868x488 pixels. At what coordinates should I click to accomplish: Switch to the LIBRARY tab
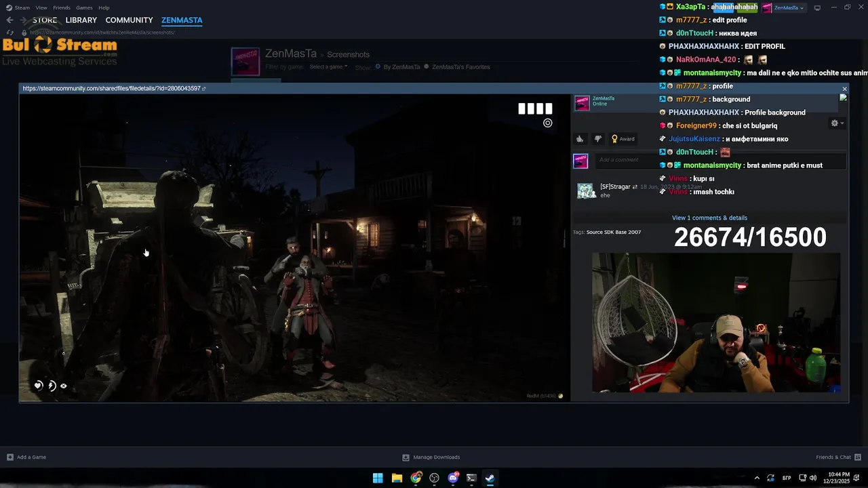click(81, 20)
